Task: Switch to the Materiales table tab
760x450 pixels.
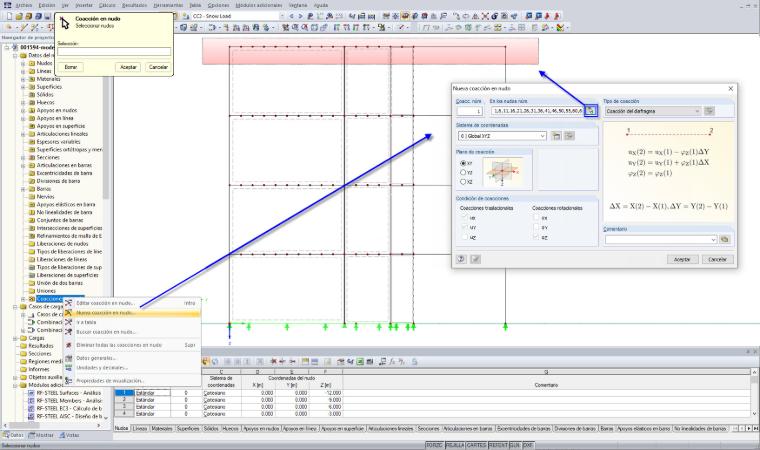Action: pyautogui.click(x=162, y=429)
